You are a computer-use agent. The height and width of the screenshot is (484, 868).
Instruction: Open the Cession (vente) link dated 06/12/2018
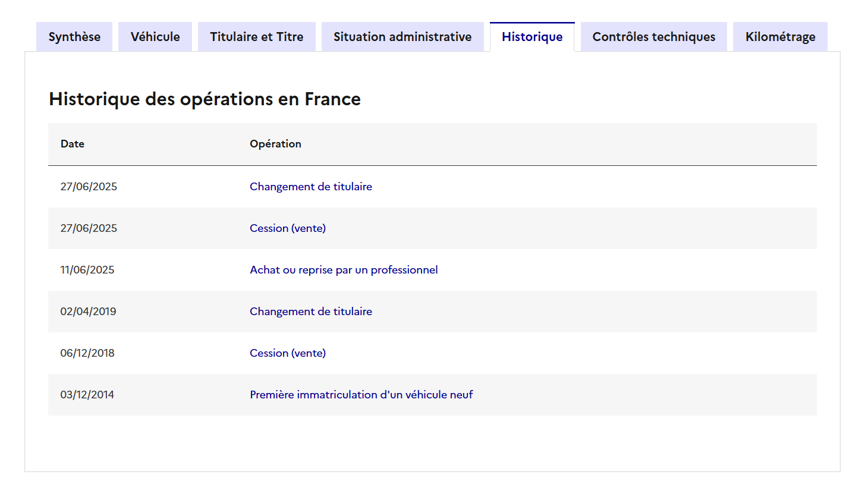point(288,353)
